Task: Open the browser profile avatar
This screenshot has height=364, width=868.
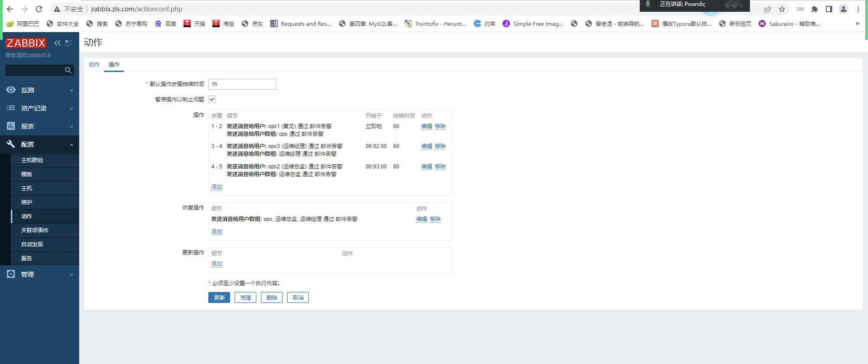Action: click(844, 9)
